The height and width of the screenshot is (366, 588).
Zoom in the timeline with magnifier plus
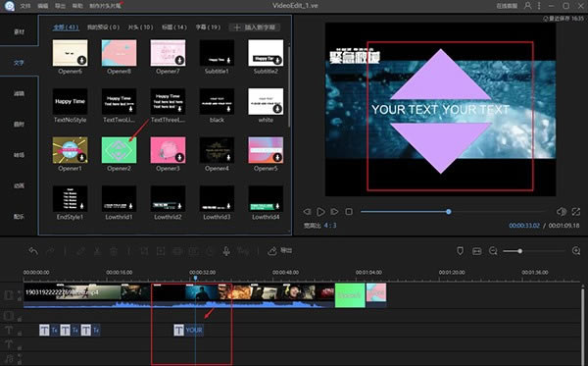click(x=576, y=251)
